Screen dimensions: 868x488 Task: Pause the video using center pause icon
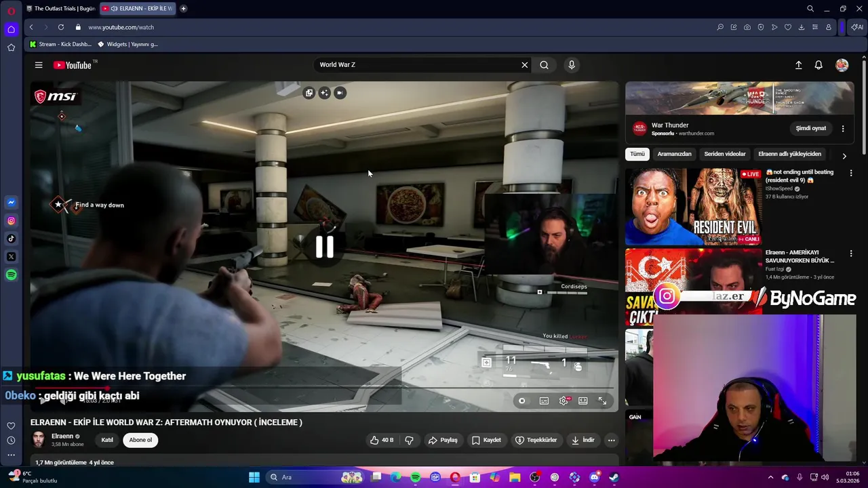(325, 247)
